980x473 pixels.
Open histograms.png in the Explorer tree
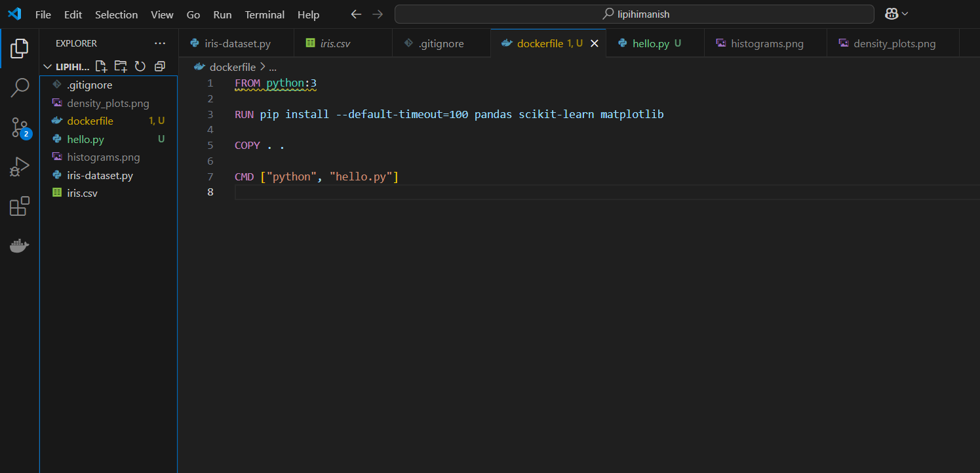(x=108, y=157)
